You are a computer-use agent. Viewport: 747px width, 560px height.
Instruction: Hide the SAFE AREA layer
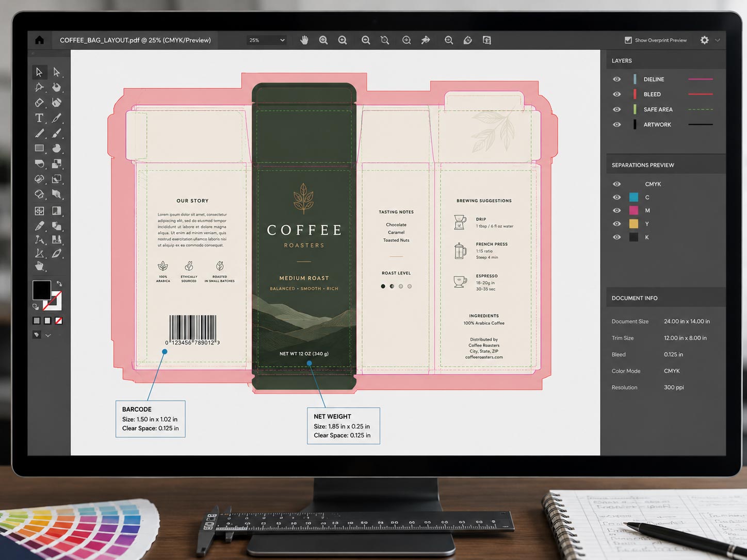tap(616, 109)
